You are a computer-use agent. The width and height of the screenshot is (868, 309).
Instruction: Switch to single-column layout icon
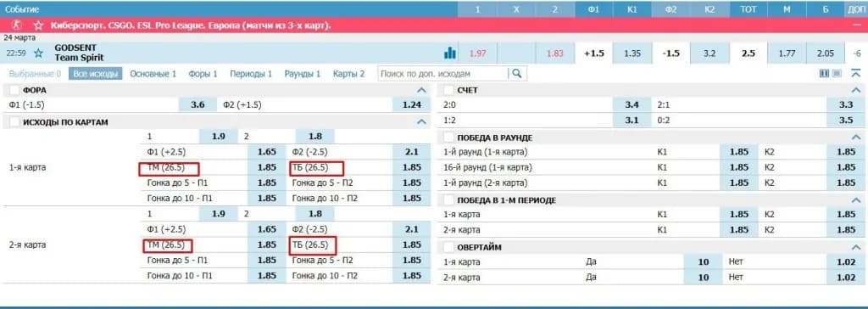pyautogui.click(x=837, y=73)
